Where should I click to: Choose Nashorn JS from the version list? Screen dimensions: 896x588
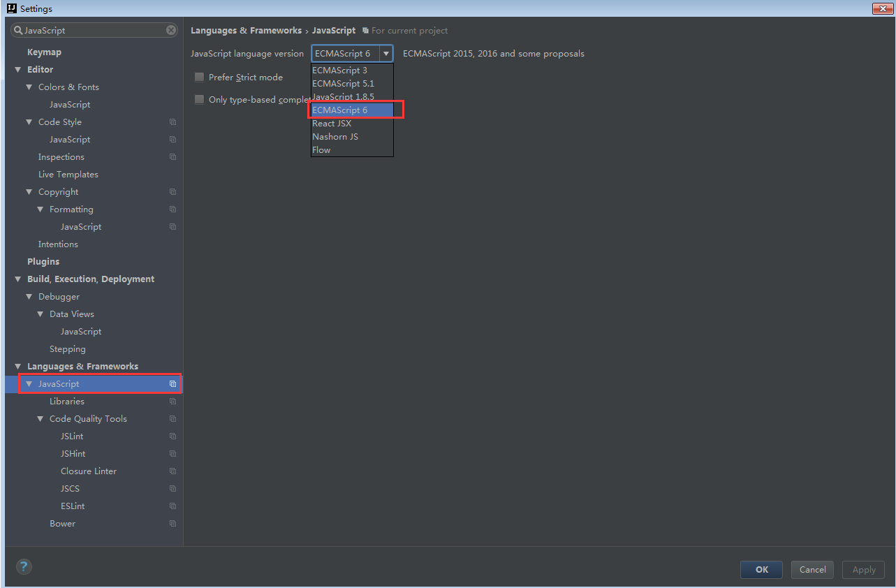[352, 137]
